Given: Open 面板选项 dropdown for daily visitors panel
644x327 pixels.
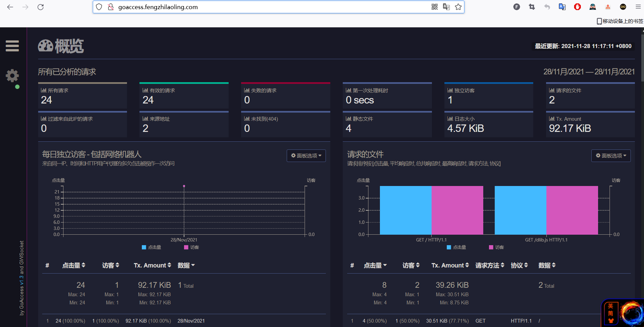Looking at the screenshot, I should click(x=306, y=156).
